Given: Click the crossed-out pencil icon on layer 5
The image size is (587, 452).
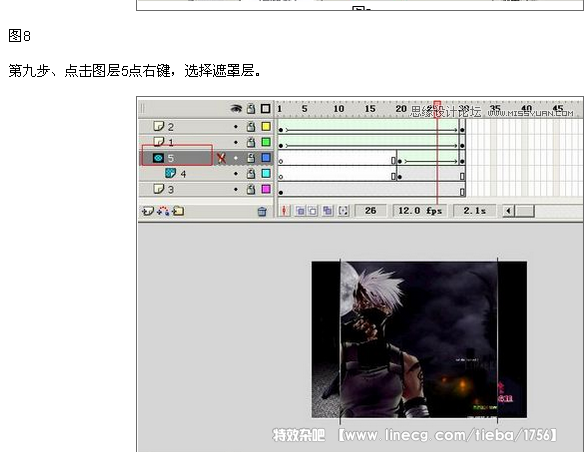Looking at the screenshot, I should click(x=221, y=158).
